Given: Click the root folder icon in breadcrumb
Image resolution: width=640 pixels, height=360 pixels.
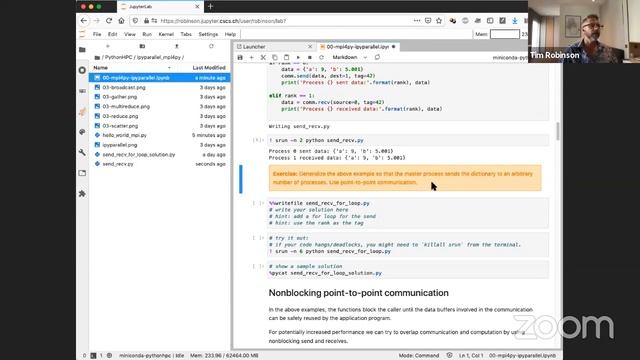Looking at the screenshot, I should click(x=97, y=58).
